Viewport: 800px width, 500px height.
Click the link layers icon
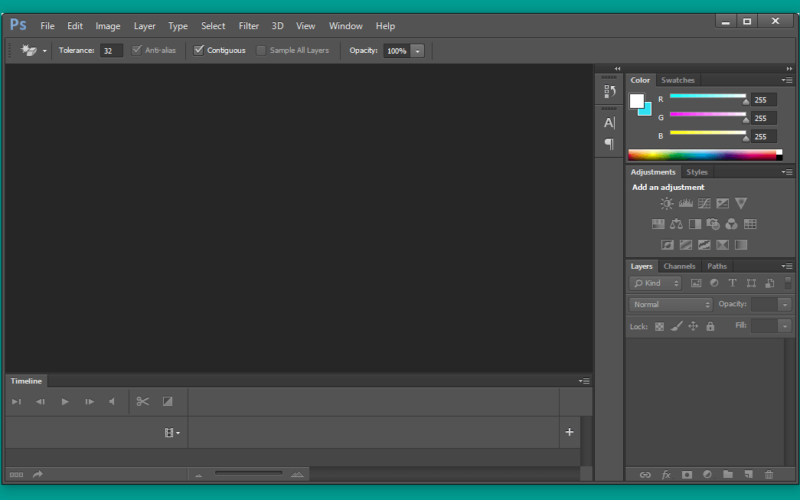click(x=645, y=474)
